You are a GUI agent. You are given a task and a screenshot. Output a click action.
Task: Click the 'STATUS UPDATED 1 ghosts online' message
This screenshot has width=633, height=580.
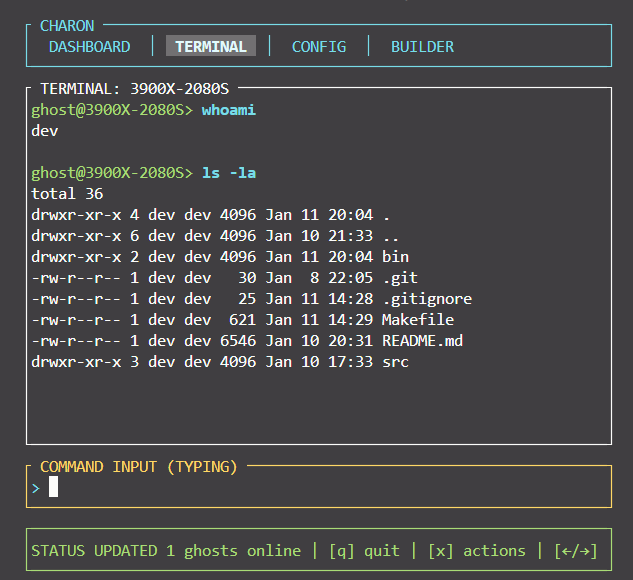pos(166,551)
